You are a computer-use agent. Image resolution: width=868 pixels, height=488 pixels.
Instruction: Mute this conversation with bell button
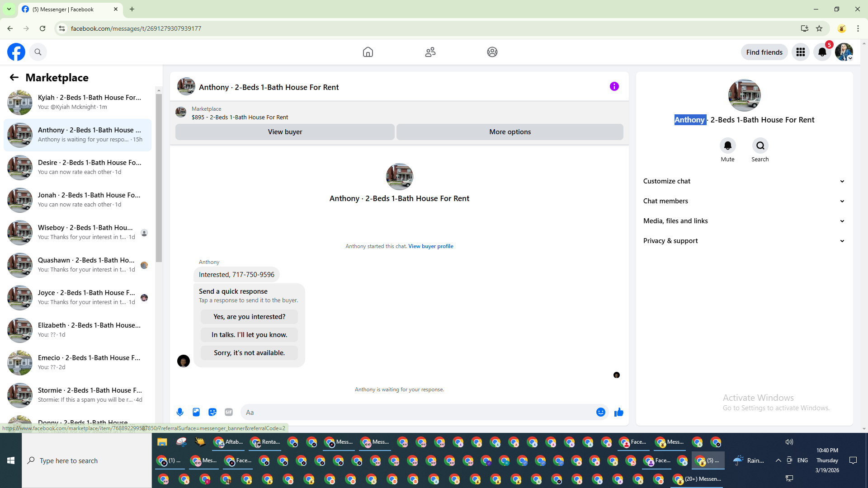[727, 145]
